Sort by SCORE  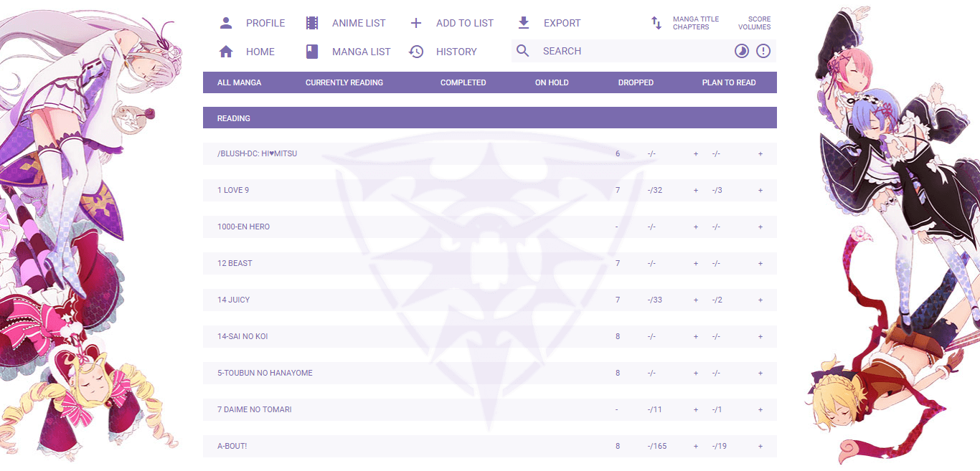click(760, 19)
